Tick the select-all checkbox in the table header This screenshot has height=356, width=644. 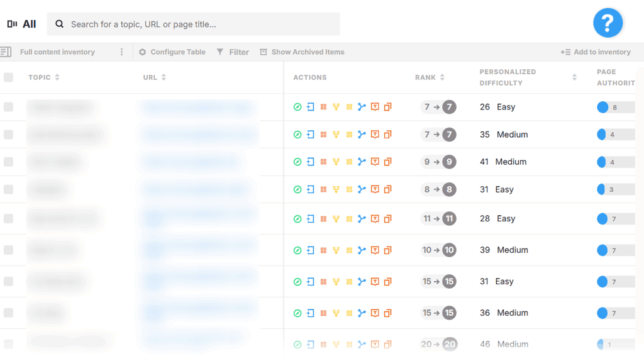(x=8, y=77)
